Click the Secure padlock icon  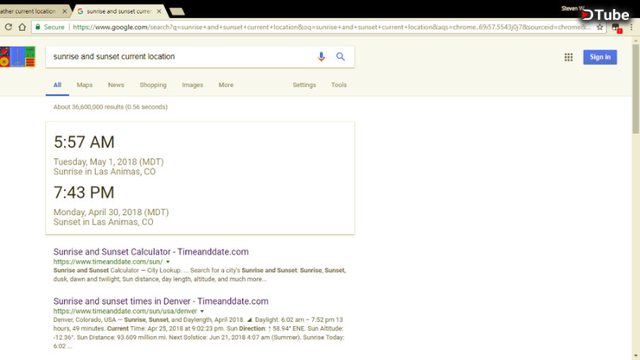[x=38, y=27]
